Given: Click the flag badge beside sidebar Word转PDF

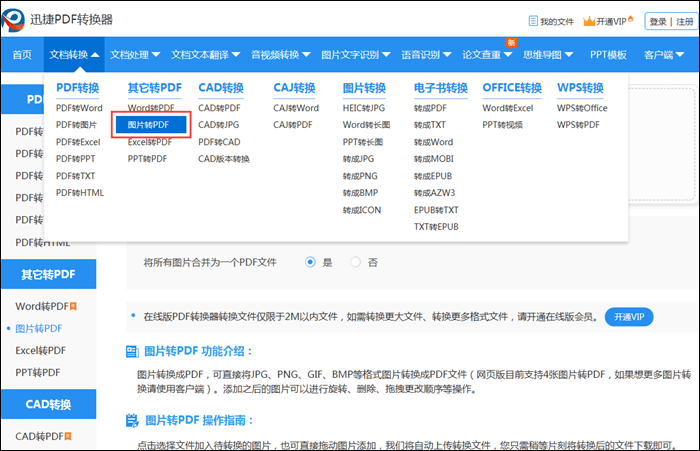Looking at the screenshot, I should (x=73, y=306).
